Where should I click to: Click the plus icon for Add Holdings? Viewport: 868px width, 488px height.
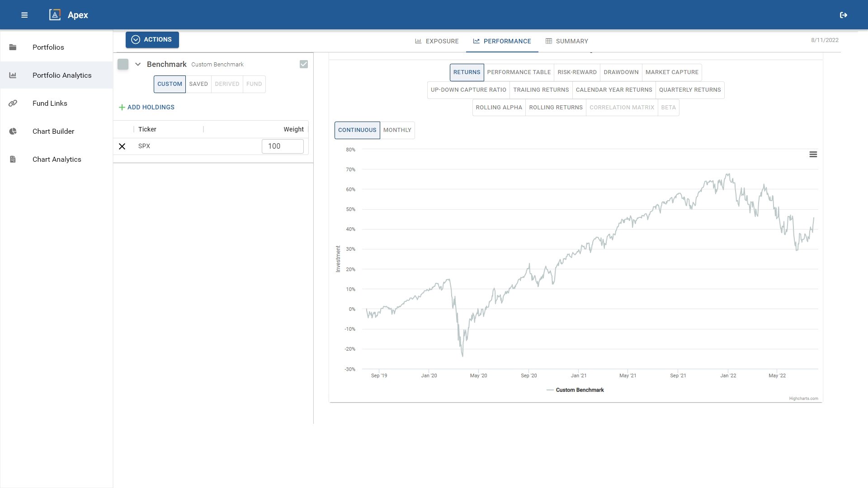coord(122,107)
